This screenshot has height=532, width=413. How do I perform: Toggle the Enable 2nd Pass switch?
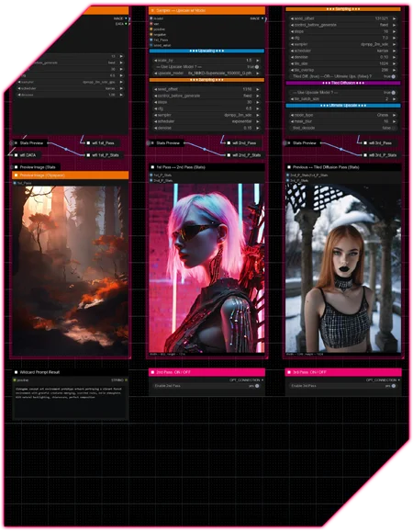click(x=257, y=386)
